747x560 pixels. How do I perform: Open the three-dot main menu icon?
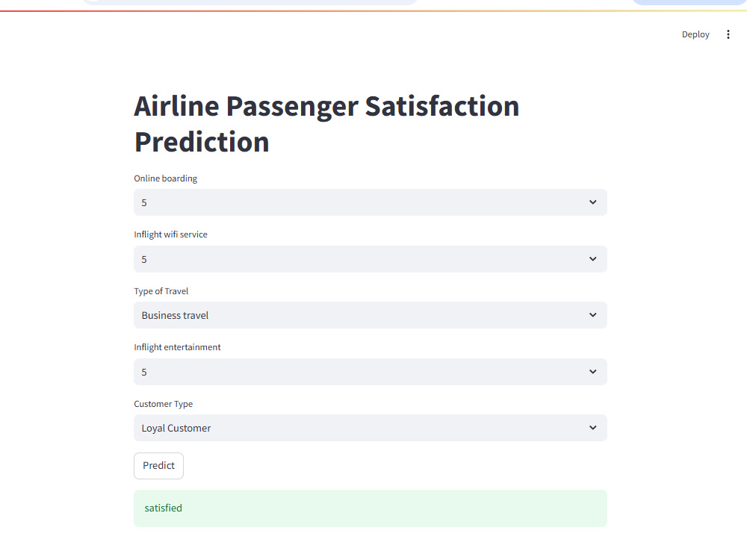[728, 34]
